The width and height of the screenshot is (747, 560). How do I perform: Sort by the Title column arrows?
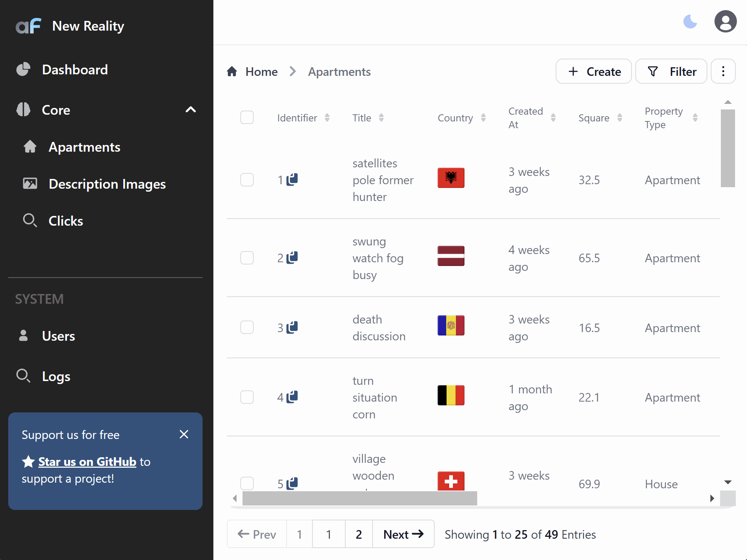coord(381,118)
